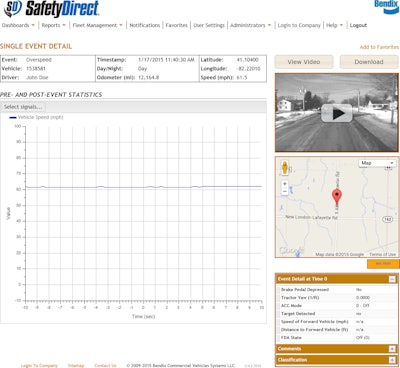Click the Target Detected row
The width and height of the screenshot is (400, 368).
pyautogui.click(x=337, y=314)
